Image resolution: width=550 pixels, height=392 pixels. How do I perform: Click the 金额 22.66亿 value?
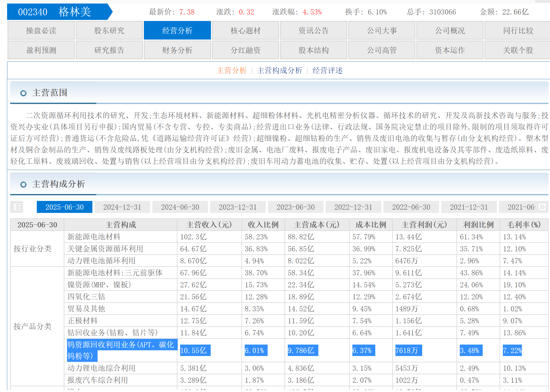(x=515, y=12)
